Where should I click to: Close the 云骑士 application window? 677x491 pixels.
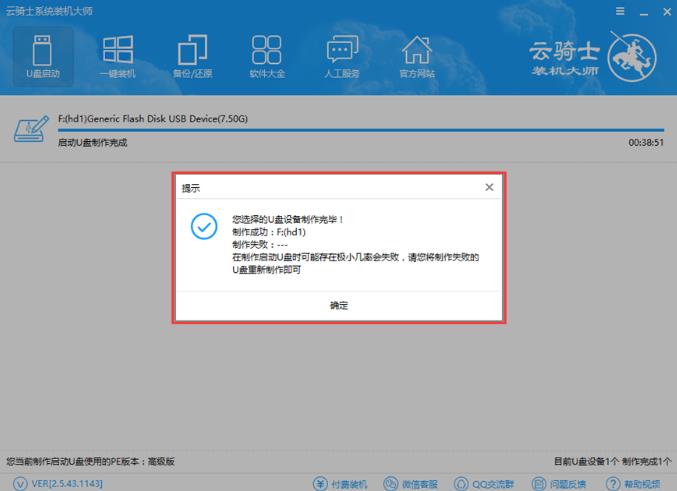pyautogui.click(x=667, y=12)
